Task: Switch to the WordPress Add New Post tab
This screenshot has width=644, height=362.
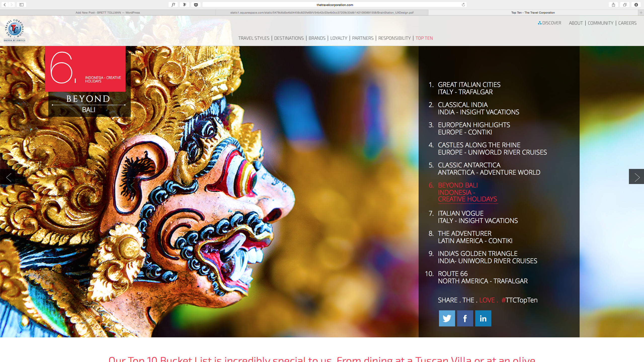Action: pyautogui.click(x=108, y=13)
